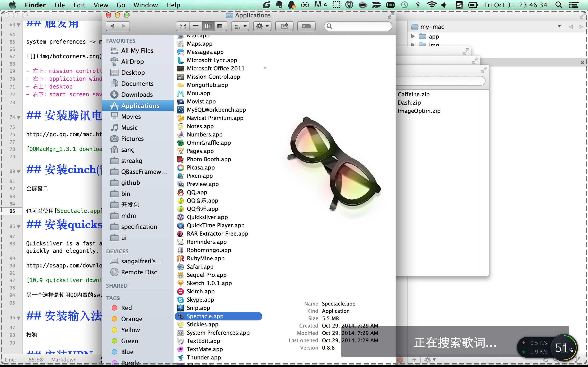This screenshot has height=367, width=588.
Task: Click the Evernote menu bar icon
Action: pyautogui.click(x=279, y=5)
